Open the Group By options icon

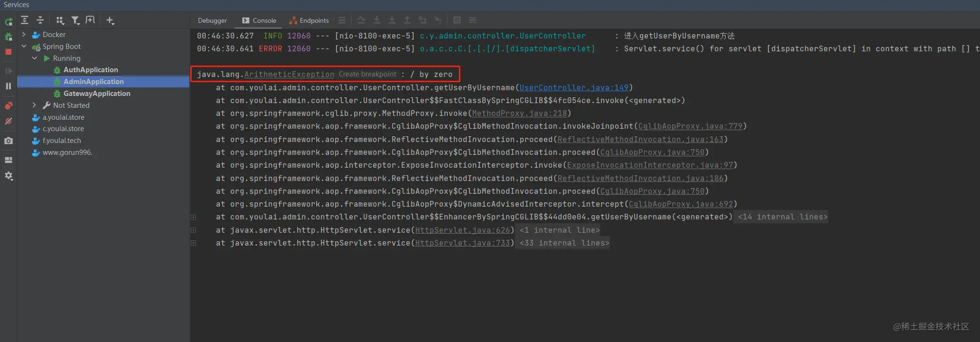[60, 20]
